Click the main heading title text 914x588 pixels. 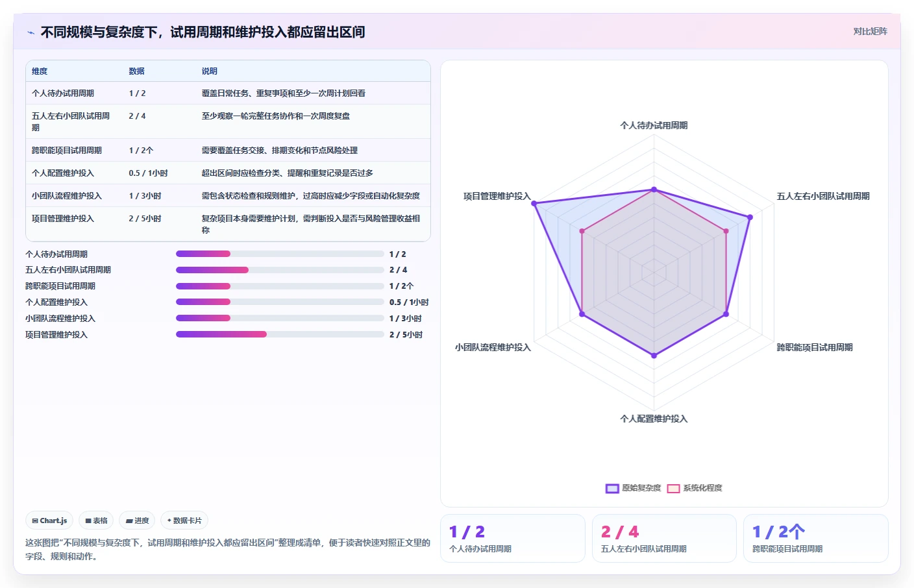pyautogui.click(x=203, y=32)
